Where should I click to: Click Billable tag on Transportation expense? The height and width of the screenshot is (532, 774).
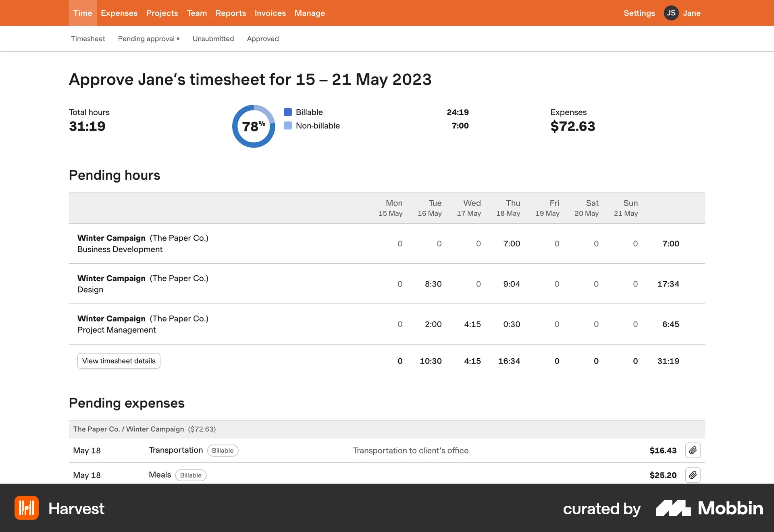pos(223,451)
